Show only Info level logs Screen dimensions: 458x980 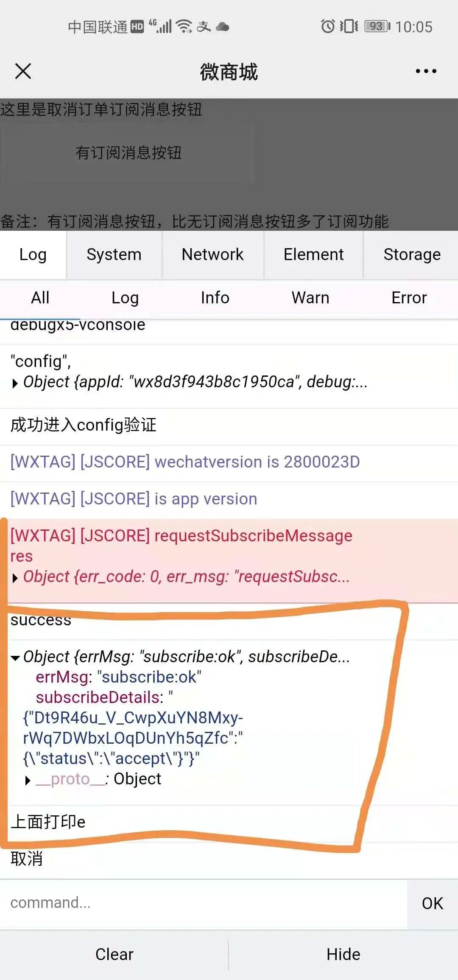point(215,298)
